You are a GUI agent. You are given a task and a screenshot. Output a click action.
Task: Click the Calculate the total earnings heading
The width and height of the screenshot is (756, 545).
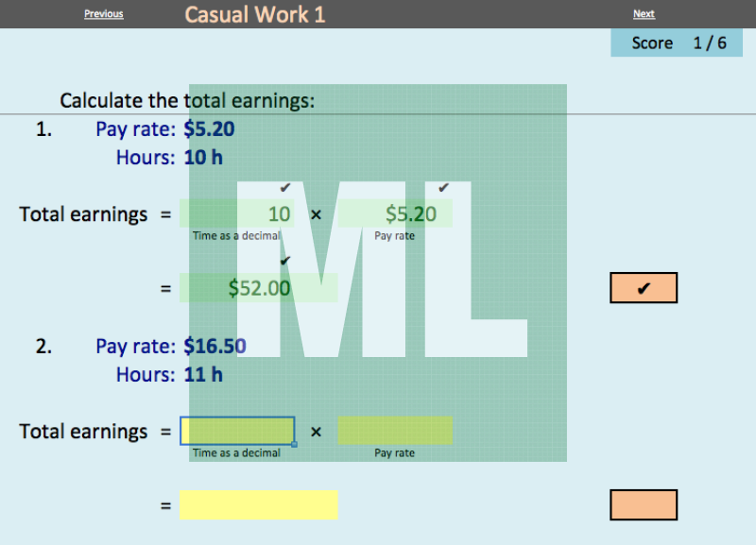point(187,100)
